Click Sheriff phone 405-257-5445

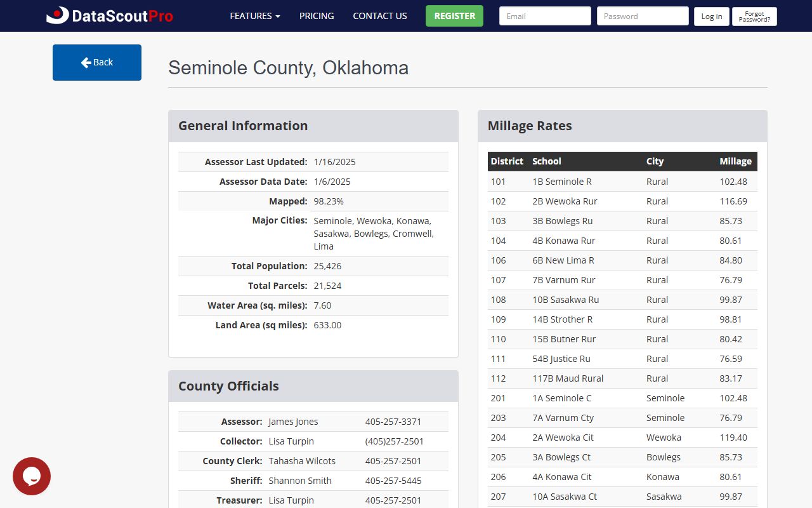pos(393,481)
